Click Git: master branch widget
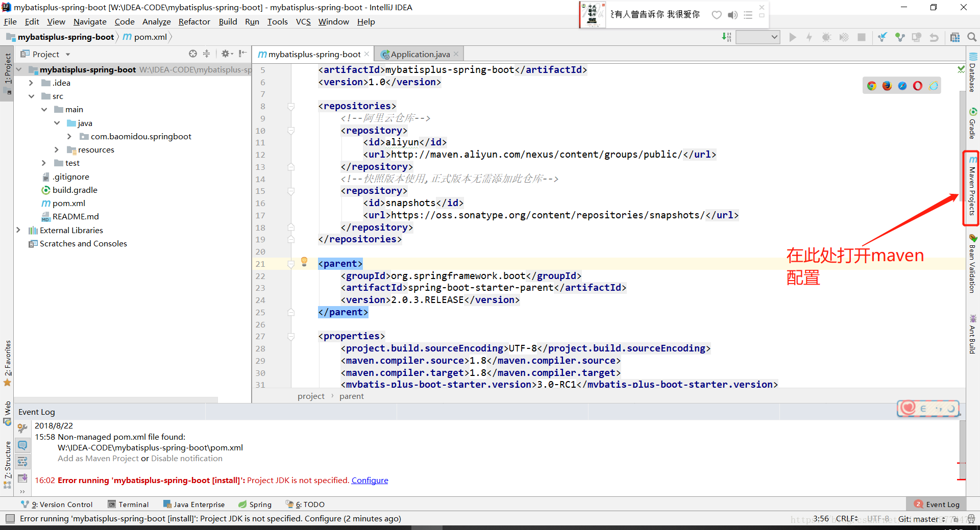This screenshot has height=530, width=980. click(922, 519)
